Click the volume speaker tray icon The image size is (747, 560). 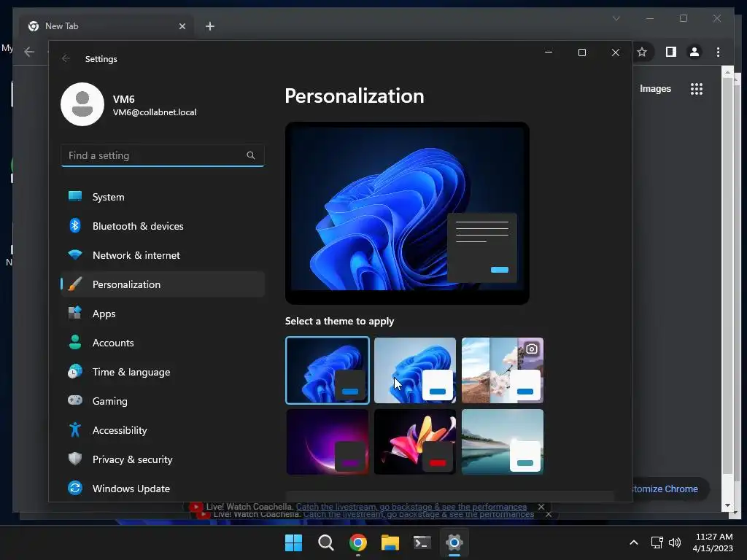pos(675,542)
